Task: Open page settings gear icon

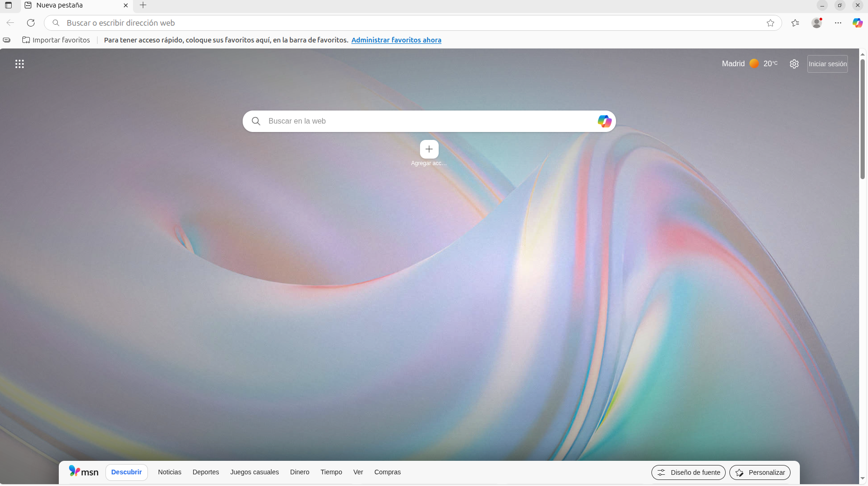Action: point(794,64)
